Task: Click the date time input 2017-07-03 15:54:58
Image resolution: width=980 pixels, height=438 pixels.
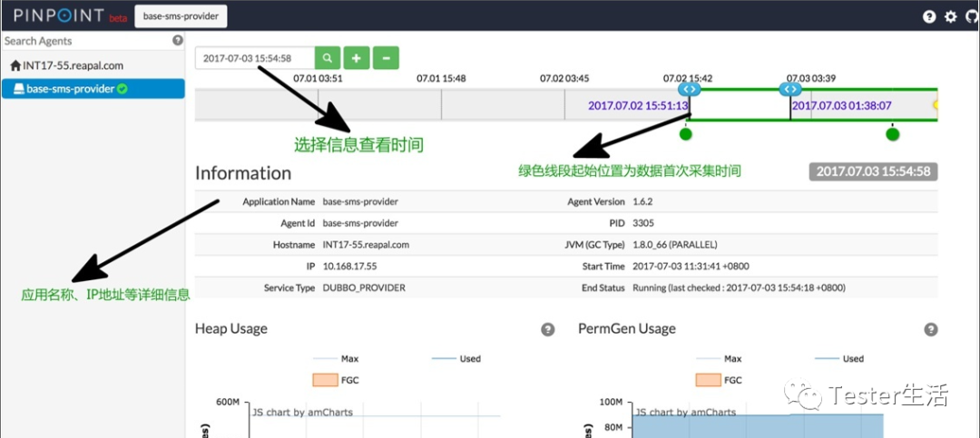Action: coord(254,58)
